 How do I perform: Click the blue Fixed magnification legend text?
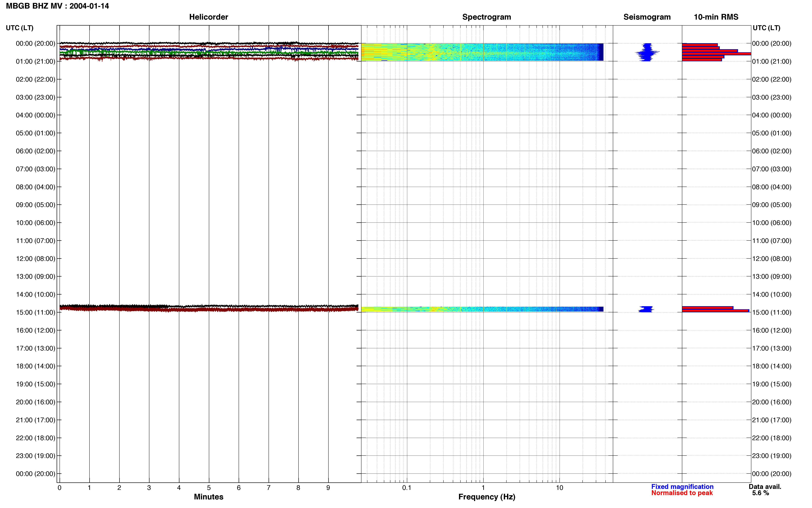[x=682, y=486]
